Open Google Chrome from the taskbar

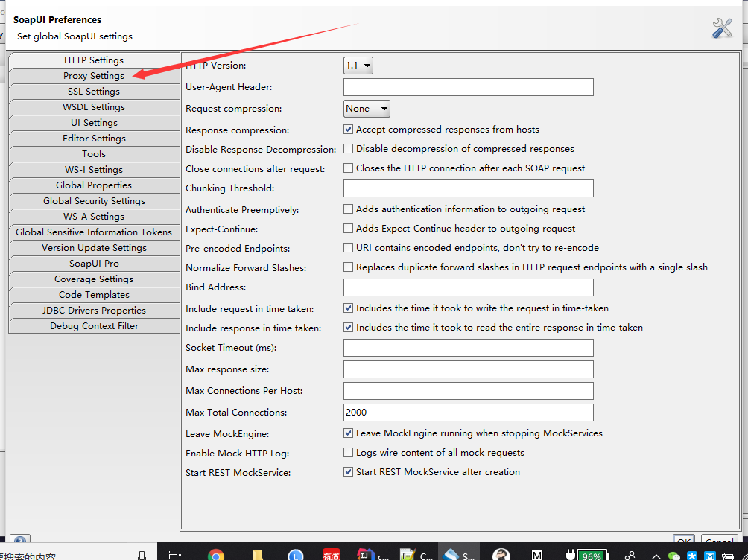[x=216, y=554]
